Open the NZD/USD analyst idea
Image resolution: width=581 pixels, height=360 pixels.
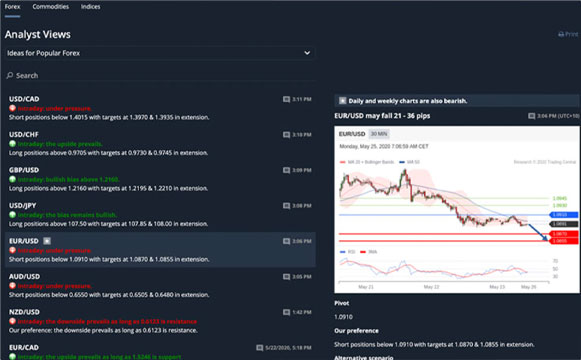(160, 321)
